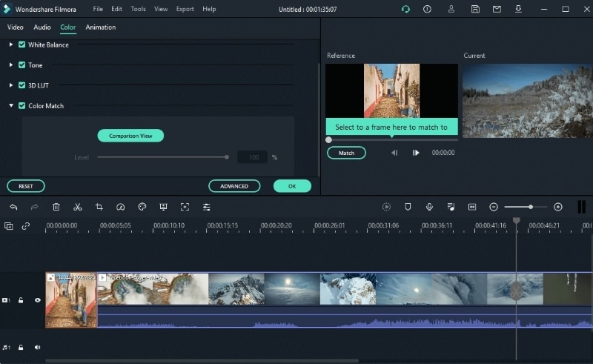This screenshot has height=364, width=593.
Task: Expand the Tone section arrow
Action: 11,65
